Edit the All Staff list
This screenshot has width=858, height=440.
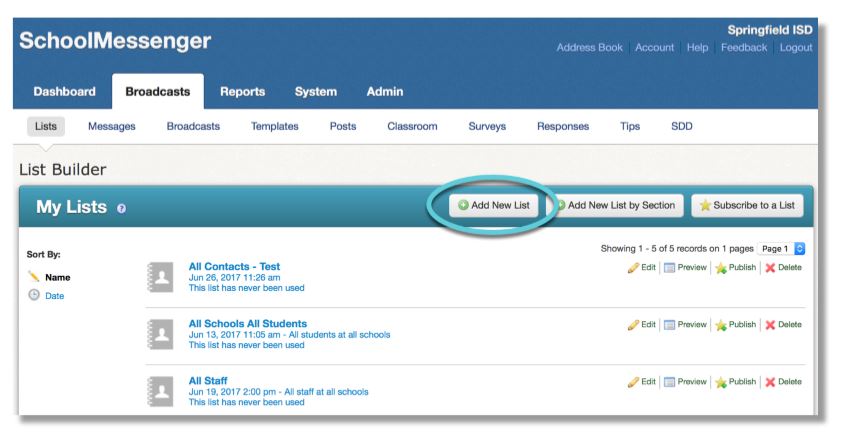642,381
